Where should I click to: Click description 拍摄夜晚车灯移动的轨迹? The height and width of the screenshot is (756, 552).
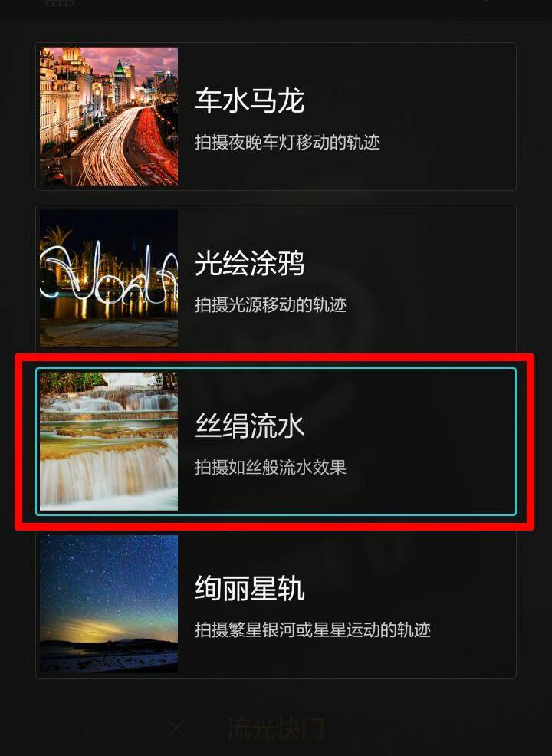pos(287,143)
